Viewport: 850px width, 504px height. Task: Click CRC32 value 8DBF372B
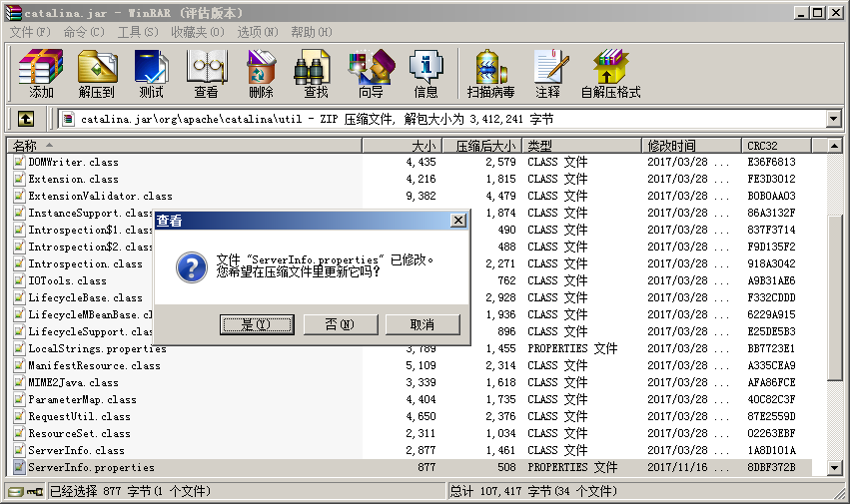771,467
